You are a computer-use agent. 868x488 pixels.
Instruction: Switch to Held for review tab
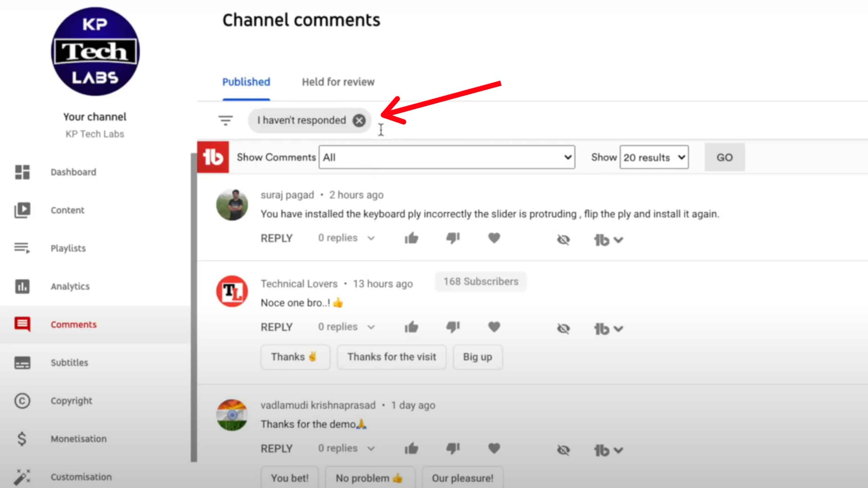click(x=338, y=82)
